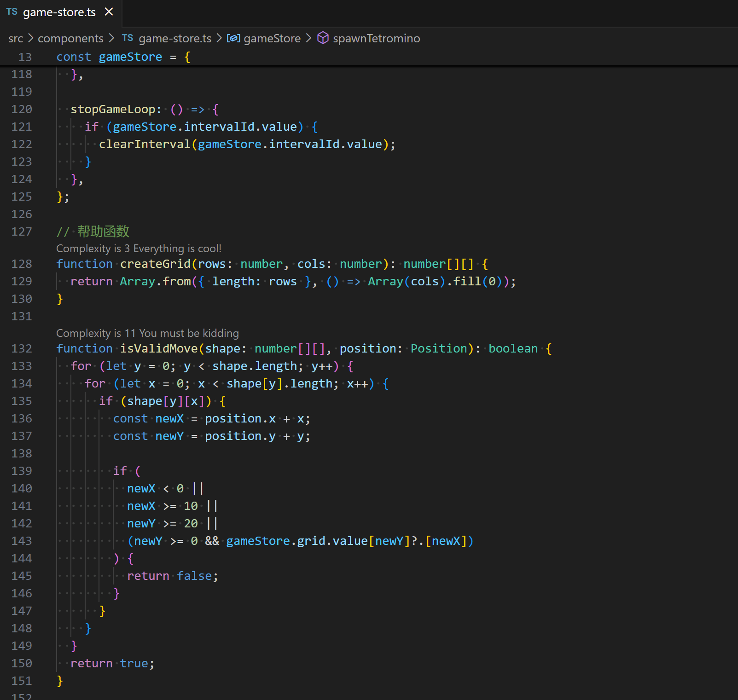Select the game-store.ts editor tab
Screen dimensions: 738x700
click(x=61, y=12)
